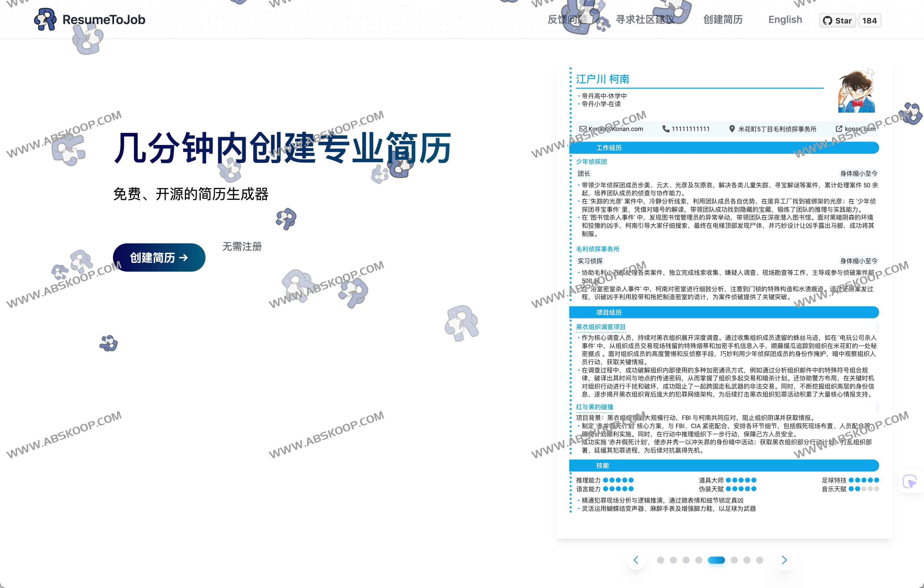Open the 反馈问题 menu item
This screenshot has height=588, width=924.
coord(567,19)
